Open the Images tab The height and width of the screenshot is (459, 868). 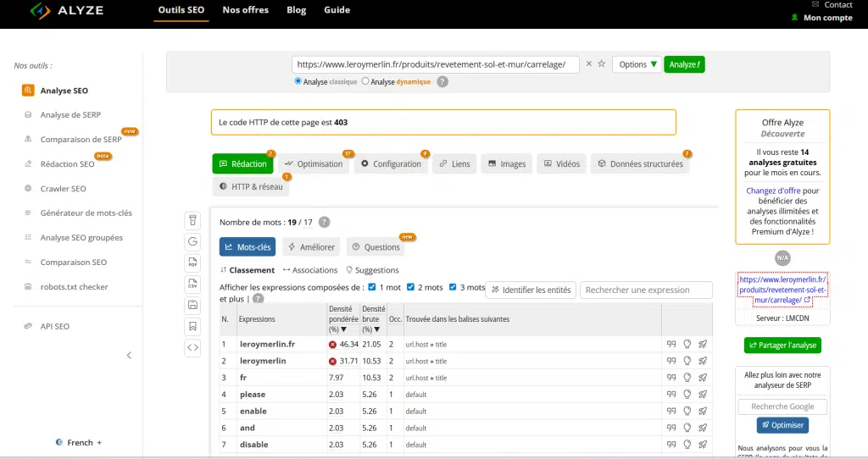tap(507, 163)
